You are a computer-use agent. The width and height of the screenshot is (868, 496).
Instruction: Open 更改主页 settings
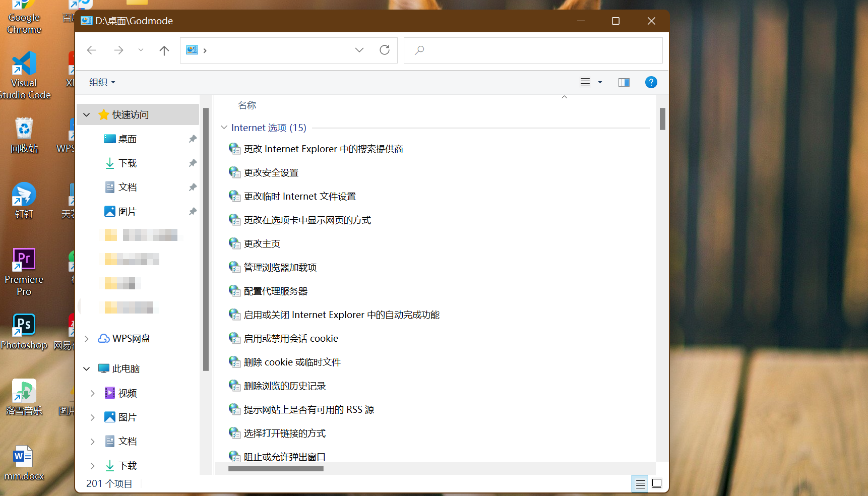click(x=261, y=243)
